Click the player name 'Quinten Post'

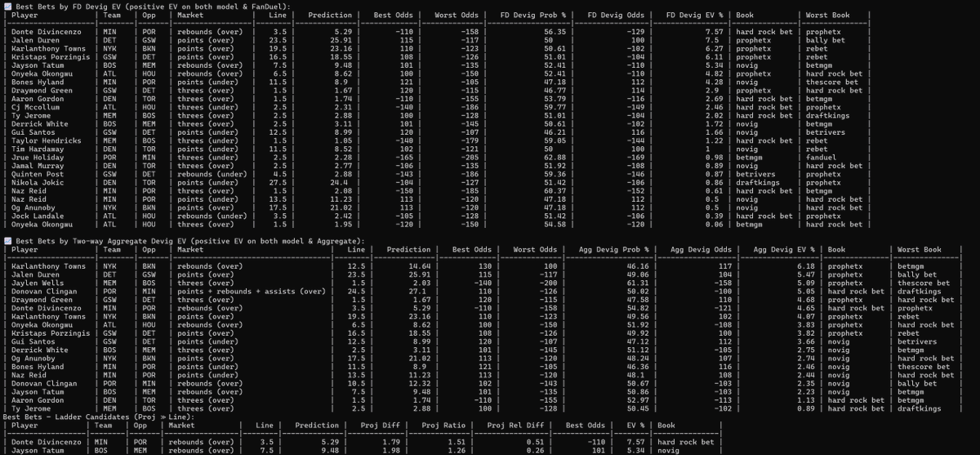(x=37, y=175)
